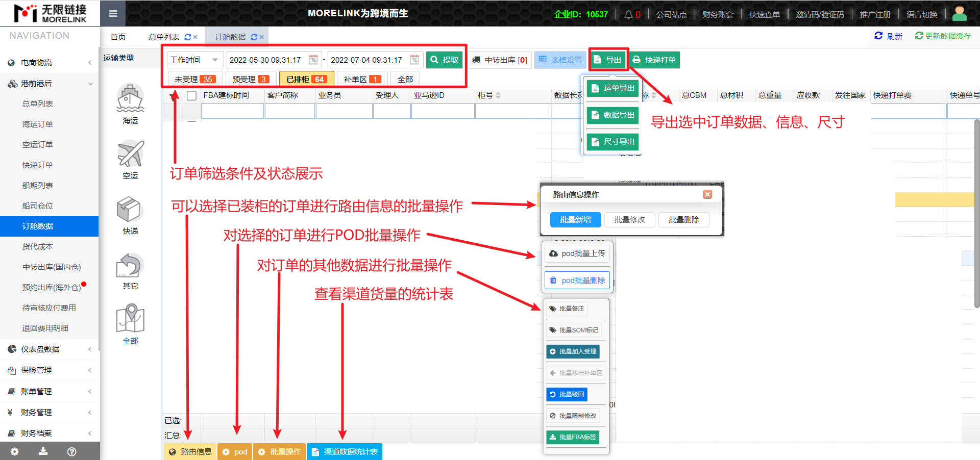Select the 未受理 status filter
The image size is (980, 460).
(x=195, y=79)
